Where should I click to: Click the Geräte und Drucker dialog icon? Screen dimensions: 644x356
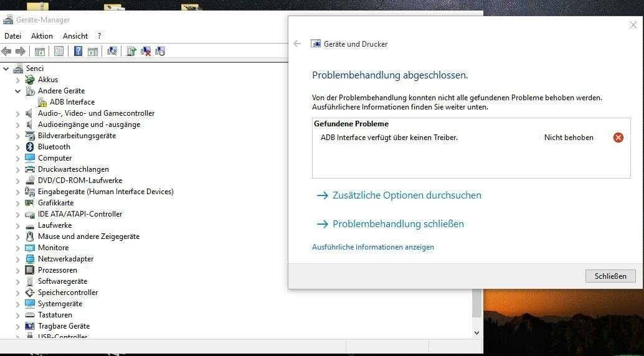[x=316, y=44]
